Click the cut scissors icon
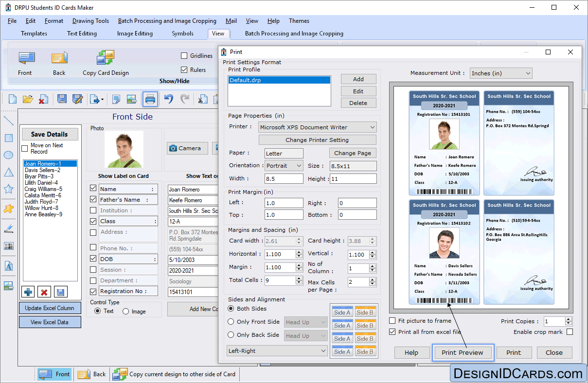The width and height of the screenshot is (588, 383). pos(203,99)
